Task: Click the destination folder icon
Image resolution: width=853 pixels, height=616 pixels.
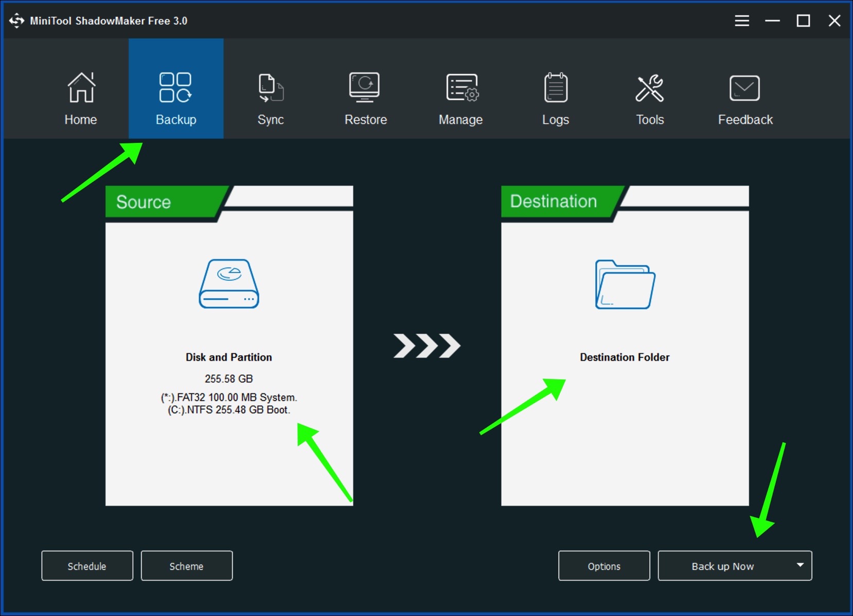Action: [625, 284]
